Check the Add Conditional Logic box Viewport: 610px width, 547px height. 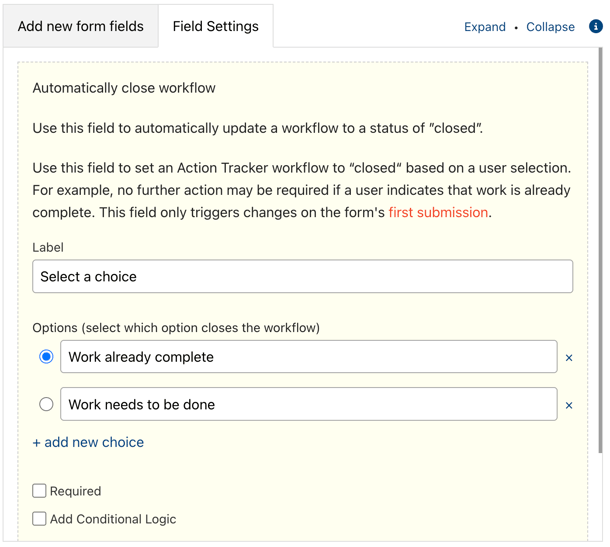click(39, 519)
